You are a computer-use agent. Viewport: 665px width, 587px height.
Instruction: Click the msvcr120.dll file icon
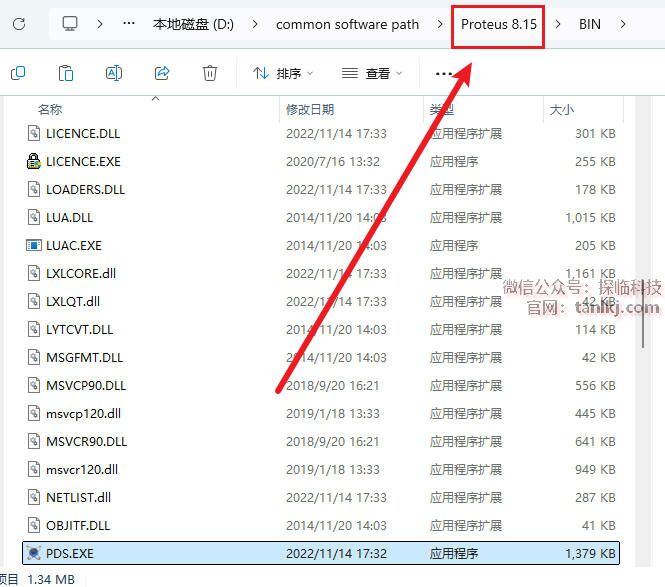pyautogui.click(x=34, y=470)
